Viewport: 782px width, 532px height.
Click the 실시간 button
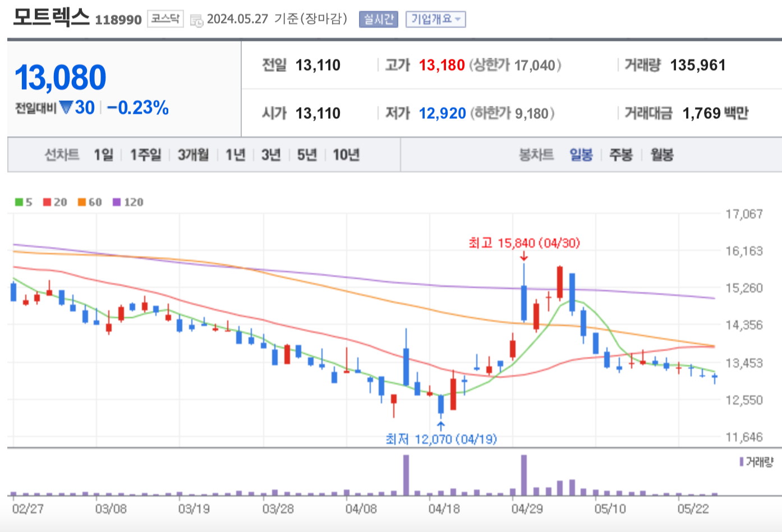click(378, 19)
